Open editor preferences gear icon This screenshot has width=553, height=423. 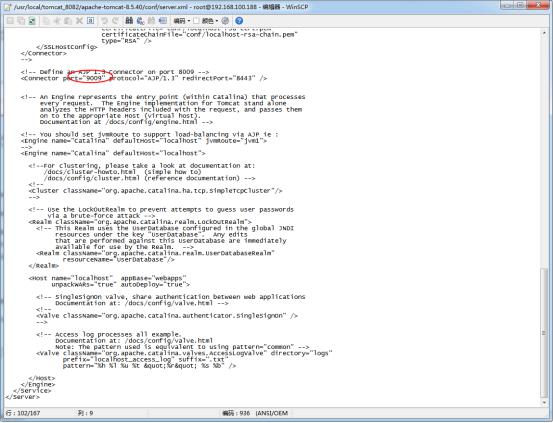(225, 21)
